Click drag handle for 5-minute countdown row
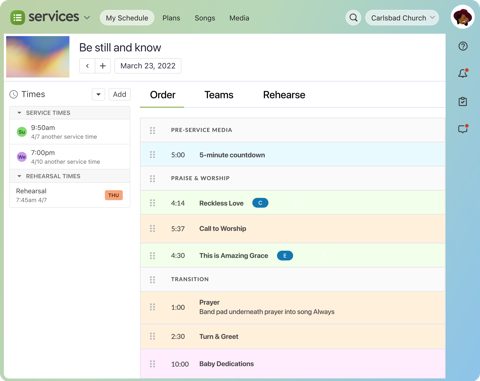This screenshot has width=480, height=381. click(x=152, y=155)
